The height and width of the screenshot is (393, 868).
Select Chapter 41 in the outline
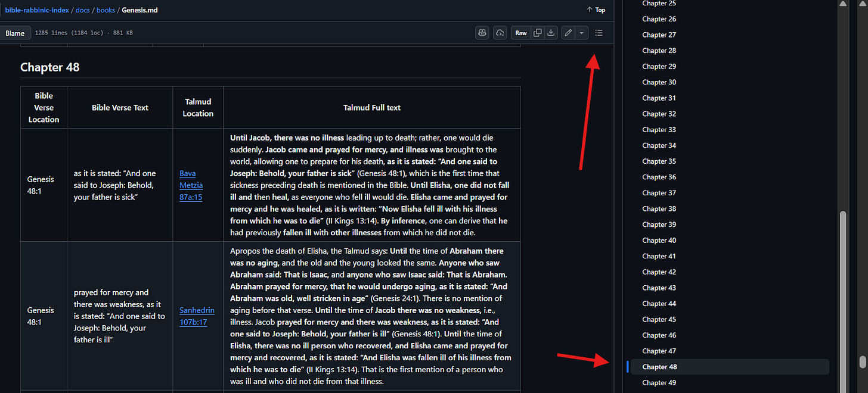(x=659, y=256)
